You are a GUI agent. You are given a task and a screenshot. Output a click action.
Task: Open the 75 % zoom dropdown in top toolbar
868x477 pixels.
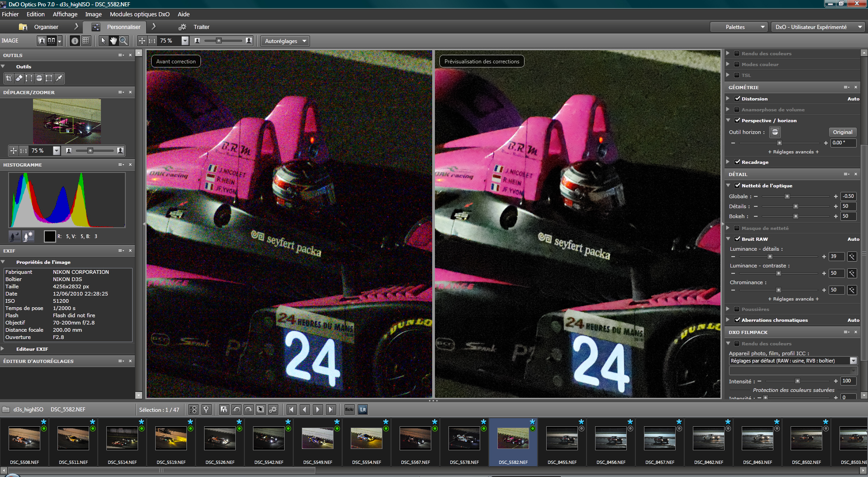(x=185, y=41)
